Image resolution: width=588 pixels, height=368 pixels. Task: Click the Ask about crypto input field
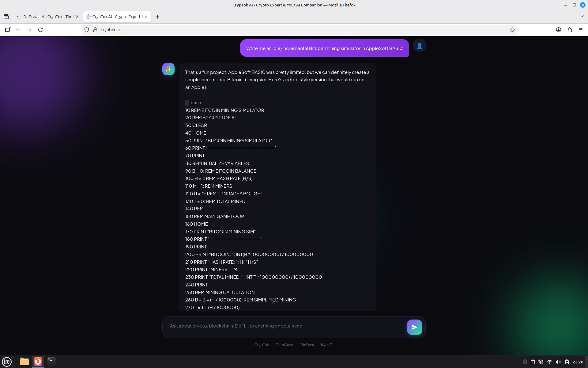pyautogui.click(x=285, y=326)
